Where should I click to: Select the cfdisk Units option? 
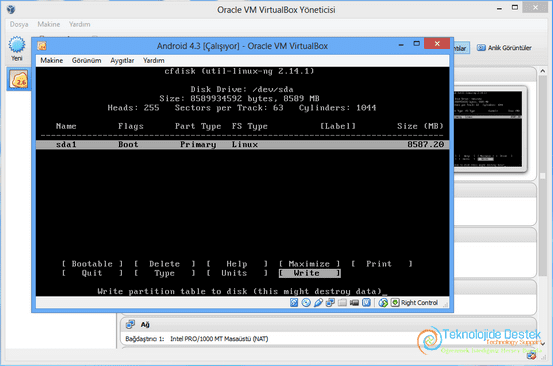(237, 273)
